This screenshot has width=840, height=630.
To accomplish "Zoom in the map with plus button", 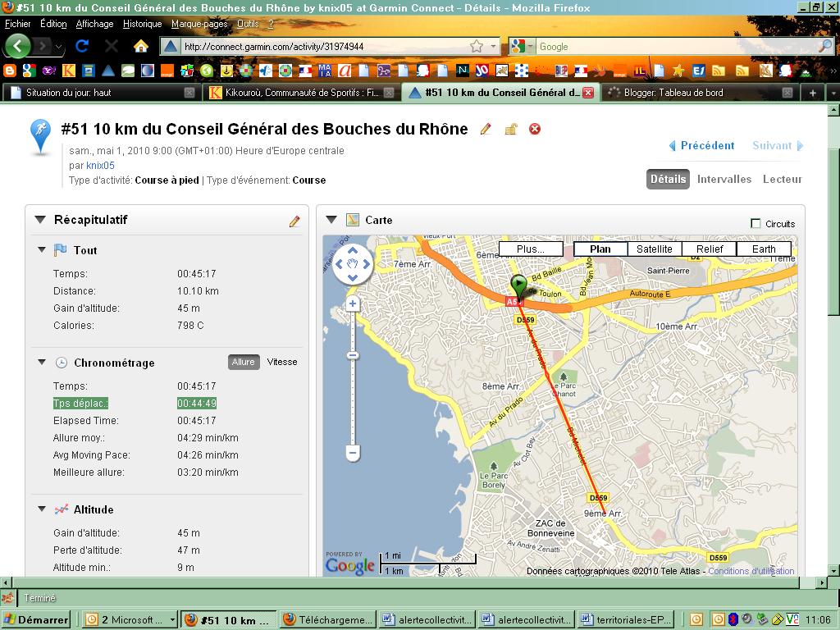I will tap(353, 304).
